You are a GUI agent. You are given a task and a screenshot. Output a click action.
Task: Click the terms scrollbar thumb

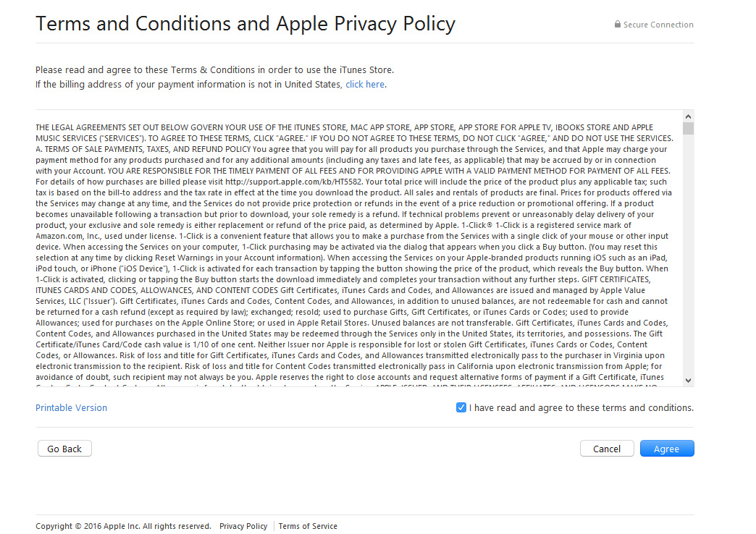[x=688, y=128]
